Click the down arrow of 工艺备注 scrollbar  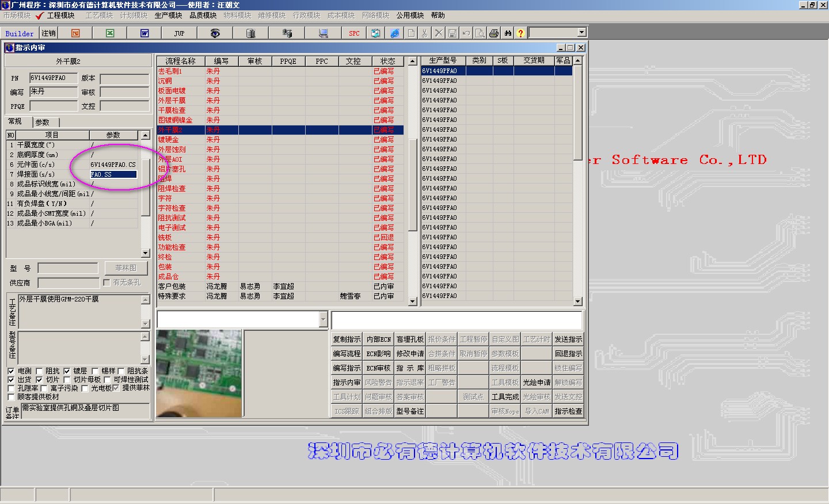[145, 324]
